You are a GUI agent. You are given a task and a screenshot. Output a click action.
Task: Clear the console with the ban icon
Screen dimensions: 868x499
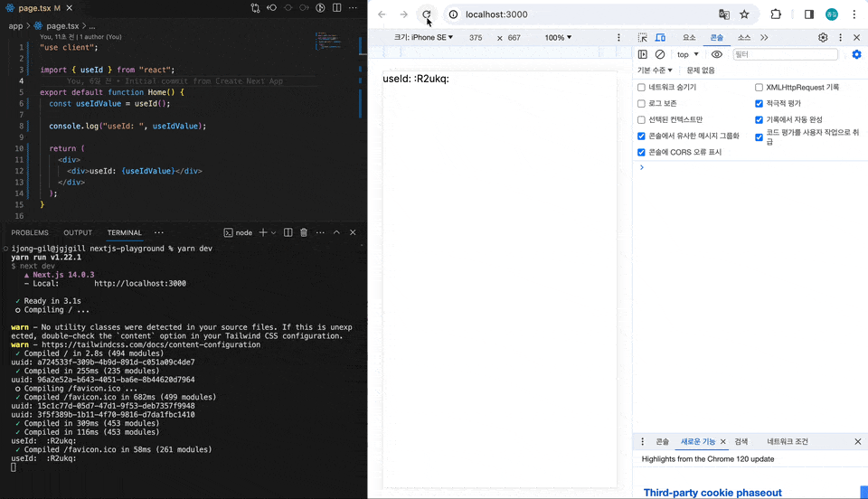pos(660,54)
